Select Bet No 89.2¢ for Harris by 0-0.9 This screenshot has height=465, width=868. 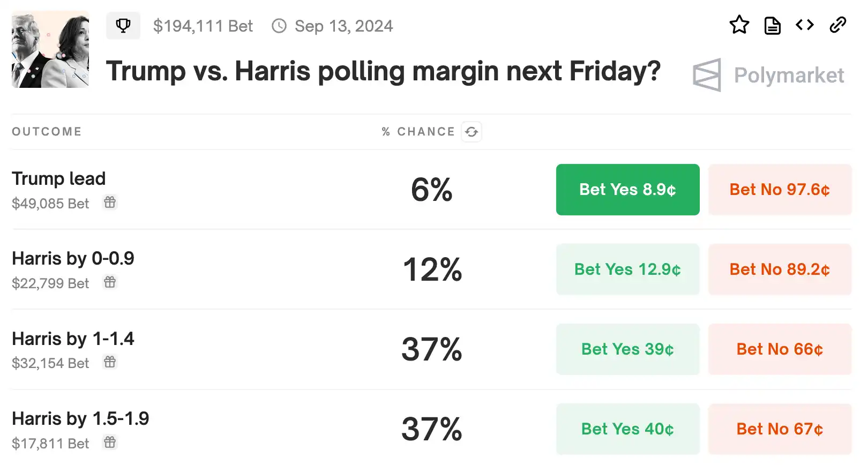click(780, 269)
